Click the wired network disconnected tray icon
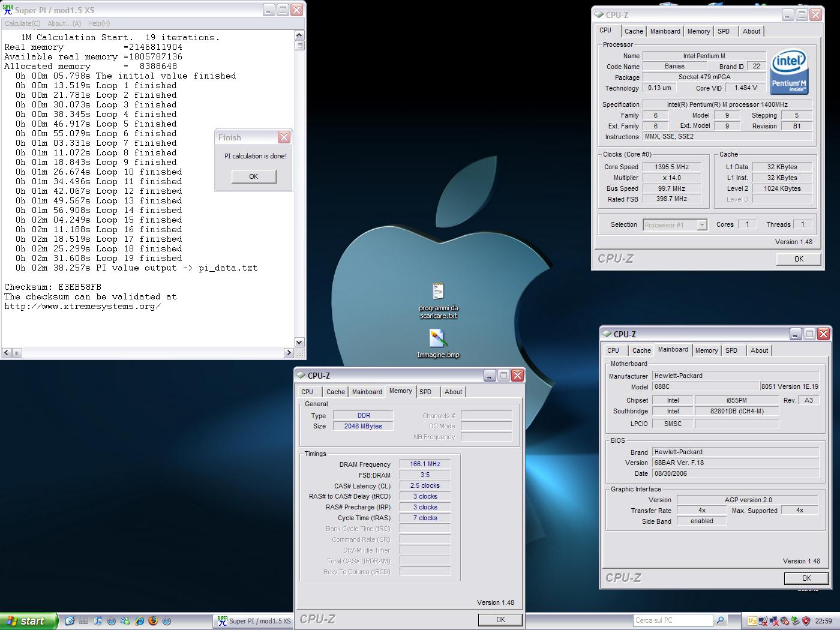The height and width of the screenshot is (630, 840). point(774,621)
